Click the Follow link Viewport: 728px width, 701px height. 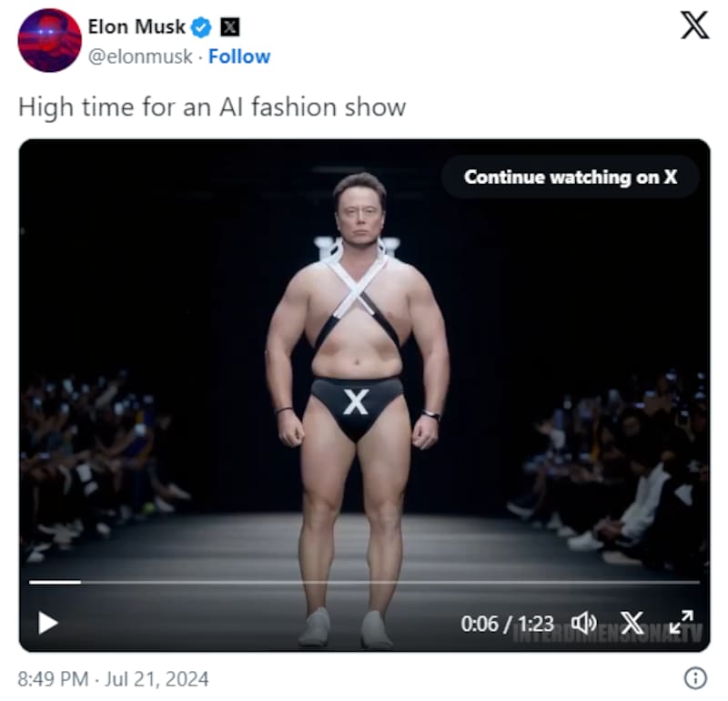(239, 56)
